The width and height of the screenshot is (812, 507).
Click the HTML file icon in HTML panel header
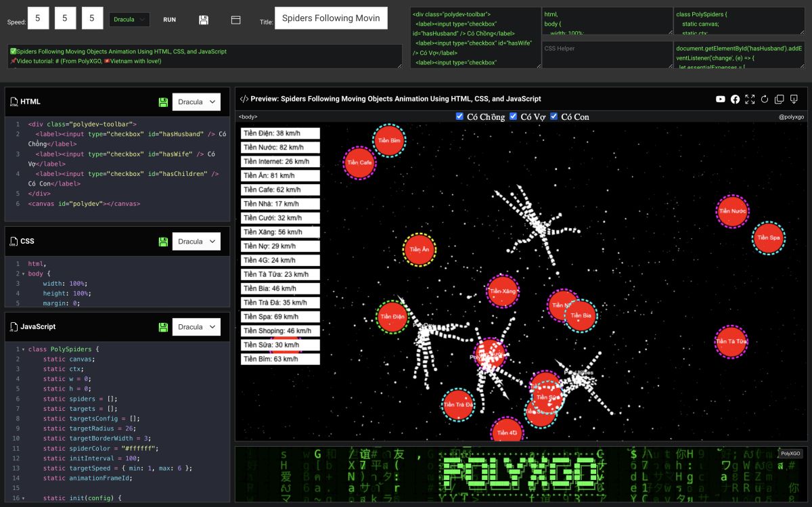[14, 102]
